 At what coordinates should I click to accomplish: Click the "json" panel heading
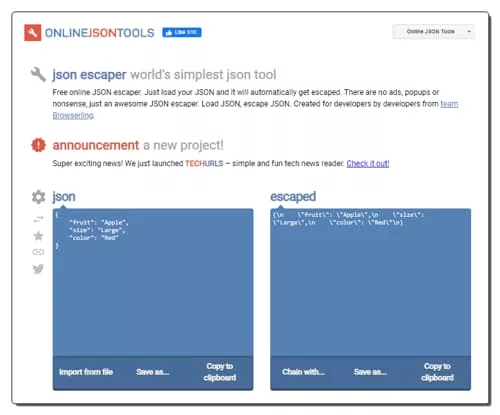coord(64,197)
